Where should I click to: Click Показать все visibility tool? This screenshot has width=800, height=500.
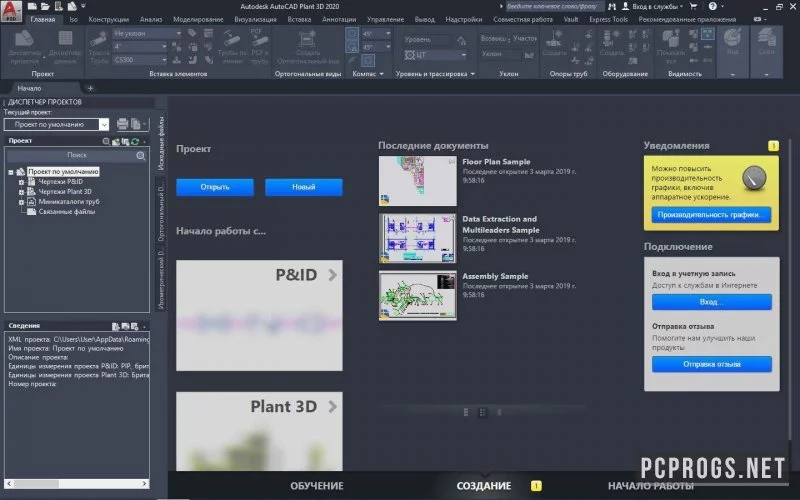[671, 47]
